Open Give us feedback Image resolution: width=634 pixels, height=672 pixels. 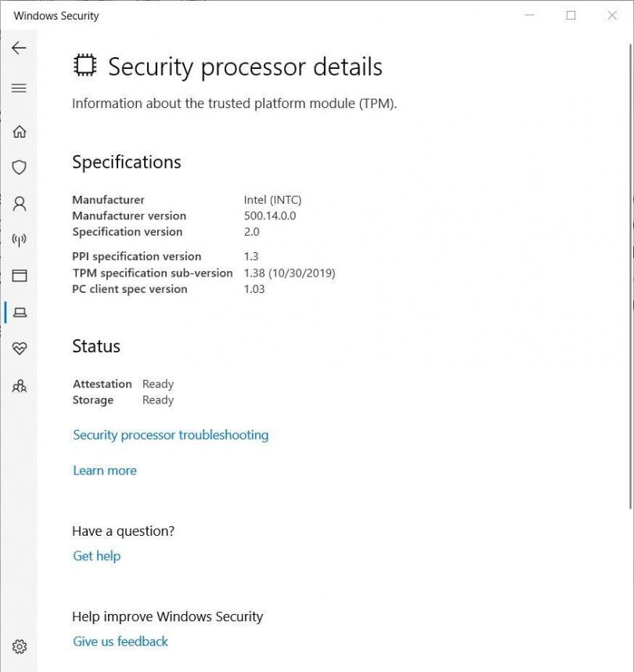point(120,641)
